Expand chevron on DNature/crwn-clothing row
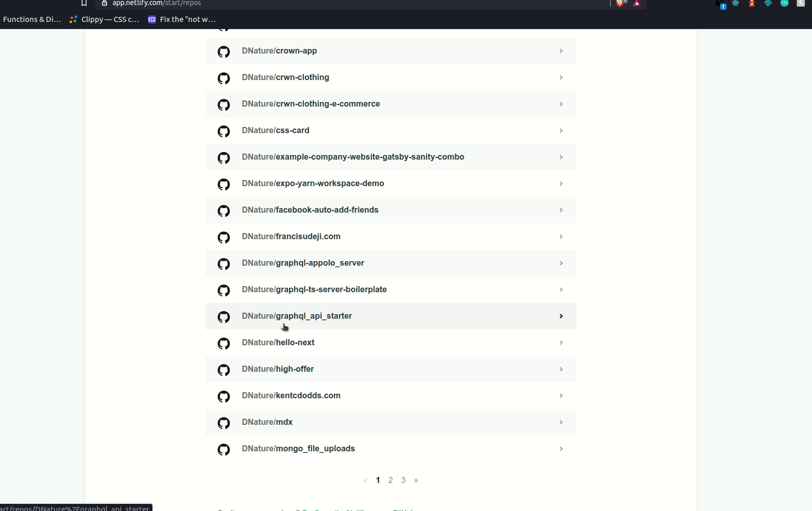 tap(561, 78)
